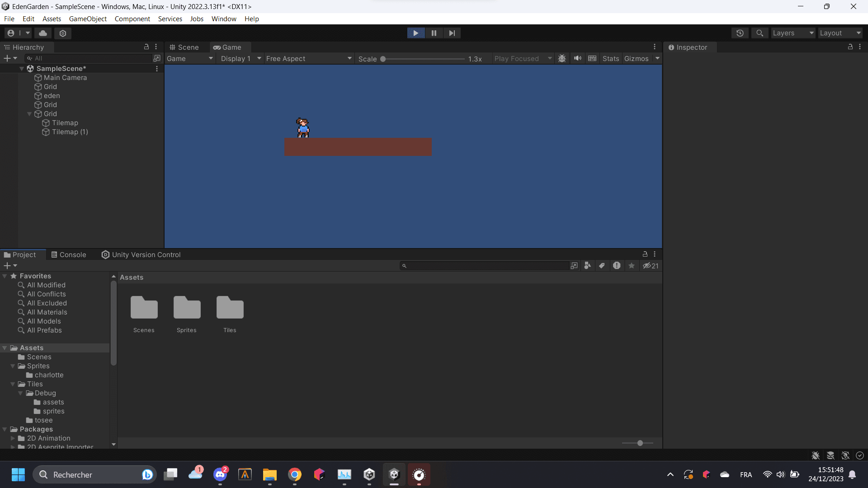The image size is (868, 488).
Task: Search by import log type icon
Action: click(617, 266)
